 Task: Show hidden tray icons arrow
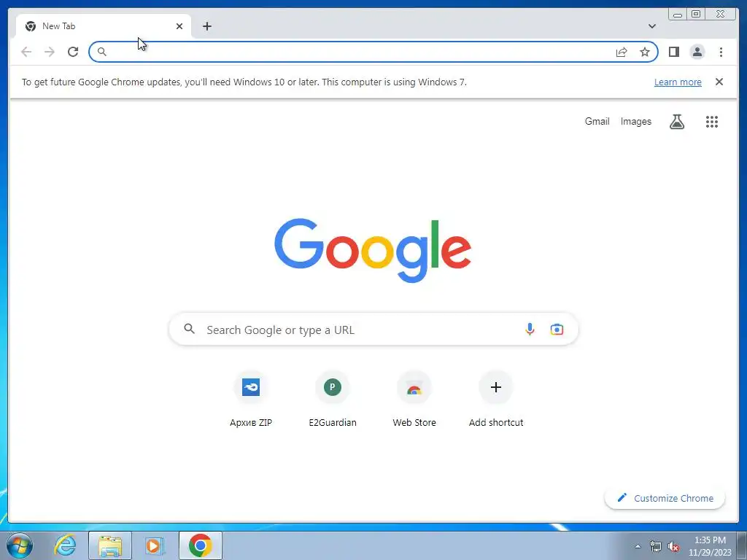point(638,547)
